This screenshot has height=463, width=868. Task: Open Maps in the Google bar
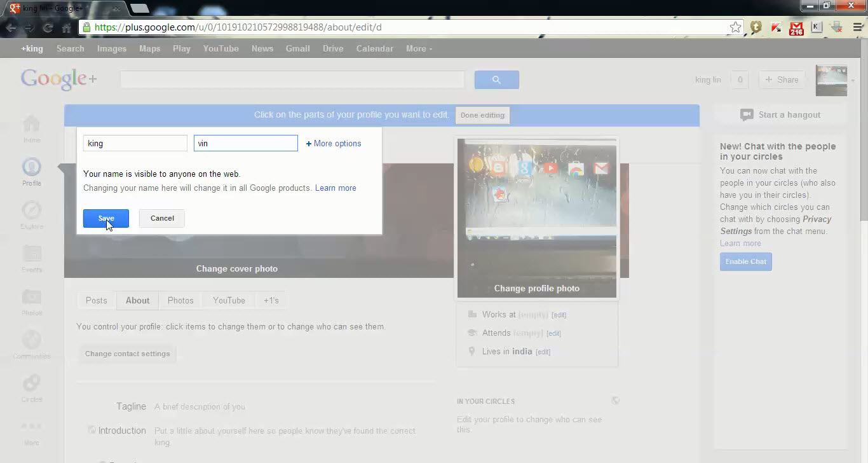coord(150,48)
